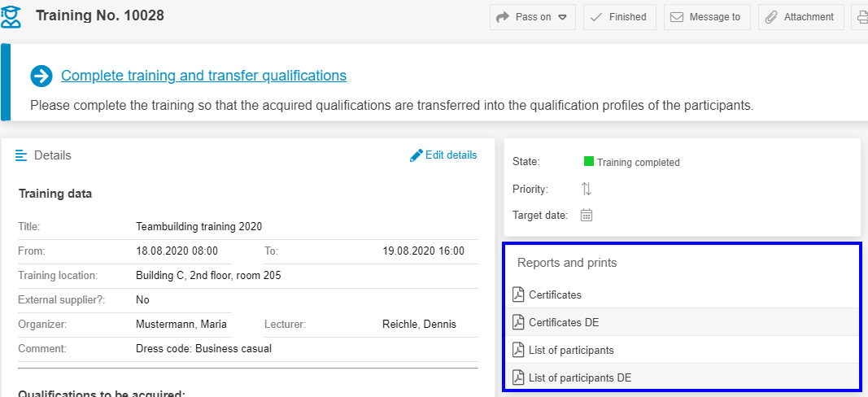Image resolution: width=868 pixels, height=397 pixels.
Task: Click the printer icon at the toolbar edge
Action: pos(861,17)
